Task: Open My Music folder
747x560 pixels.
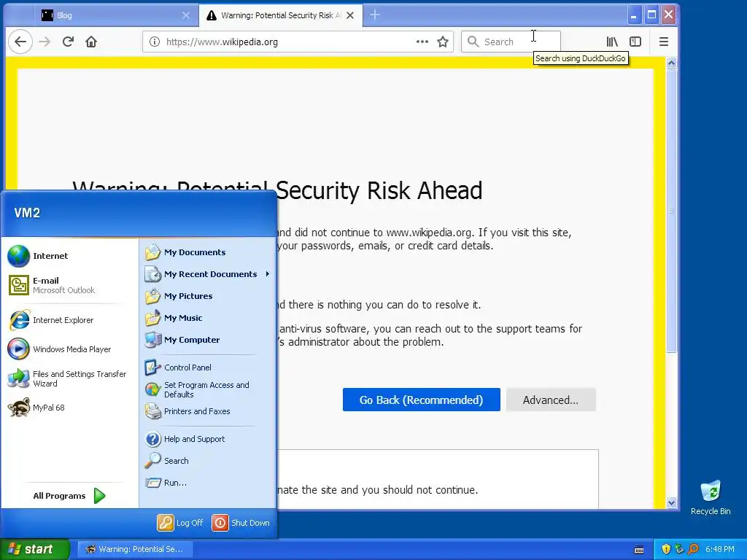Action: pos(208,318)
